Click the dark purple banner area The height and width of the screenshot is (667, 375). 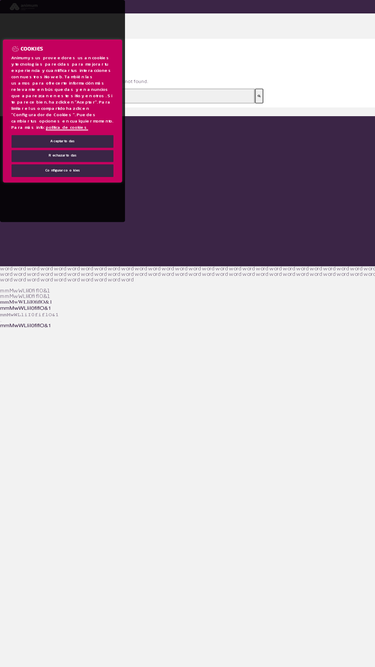pyautogui.click(x=250, y=191)
